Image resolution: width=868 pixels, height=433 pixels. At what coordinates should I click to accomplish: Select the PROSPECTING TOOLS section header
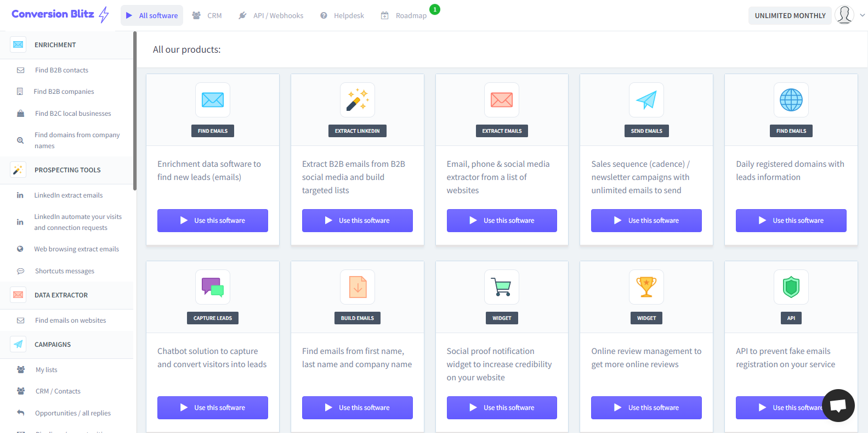66,170
